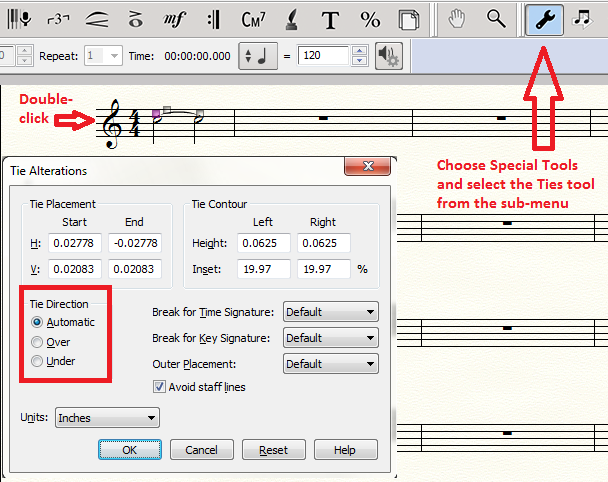Select the Zoom magnifier tool
608x482 pixels.
coord(496,19)
